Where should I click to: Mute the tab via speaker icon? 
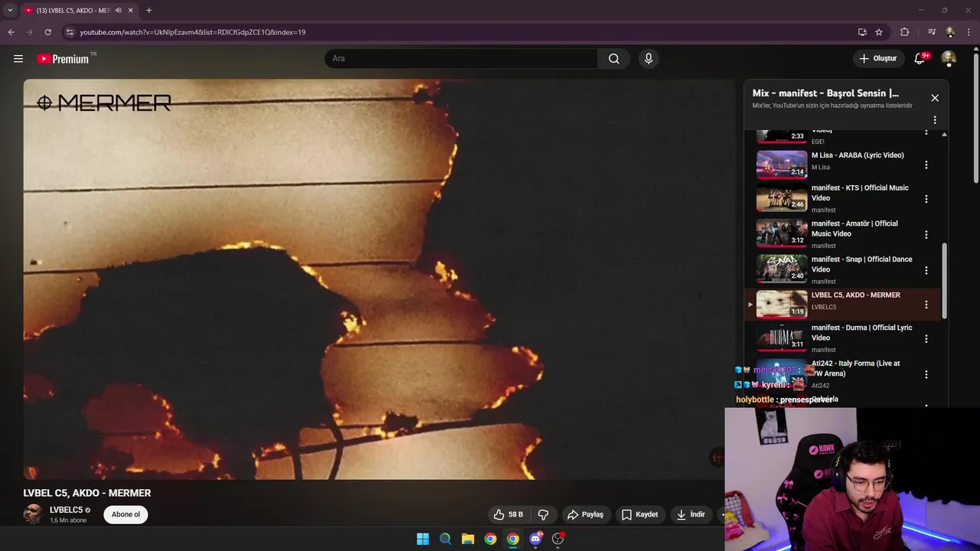(x=118, y=11)
